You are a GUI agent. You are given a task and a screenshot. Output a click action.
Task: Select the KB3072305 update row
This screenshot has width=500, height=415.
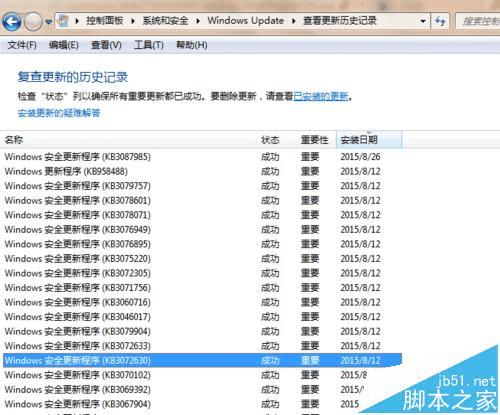202,273
